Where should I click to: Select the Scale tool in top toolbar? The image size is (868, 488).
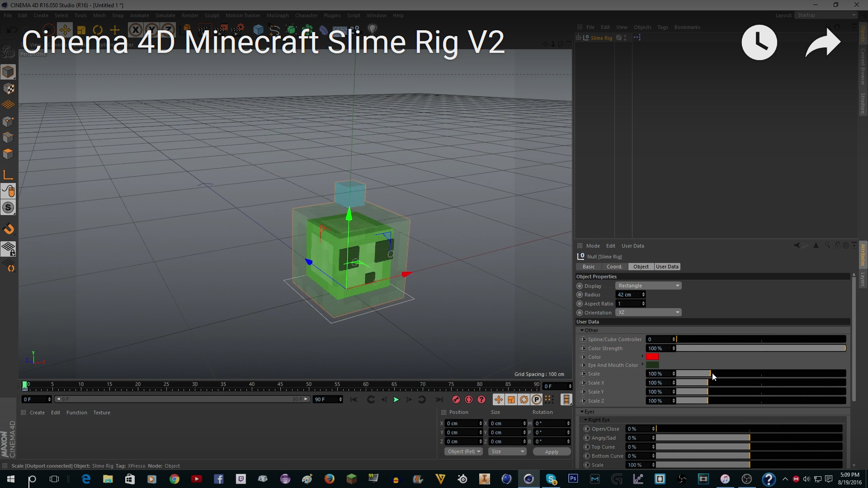[x=81, y=30]
